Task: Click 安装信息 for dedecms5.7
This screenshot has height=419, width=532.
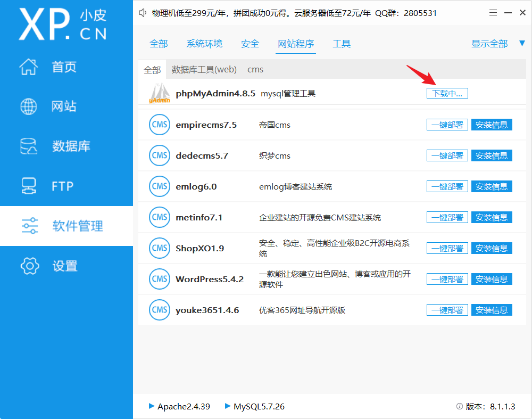Action: [x=492, y=156]
